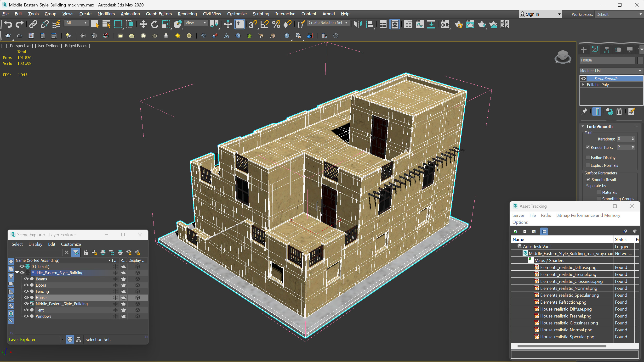Click Select by Name icon

(x=106, y=24)
